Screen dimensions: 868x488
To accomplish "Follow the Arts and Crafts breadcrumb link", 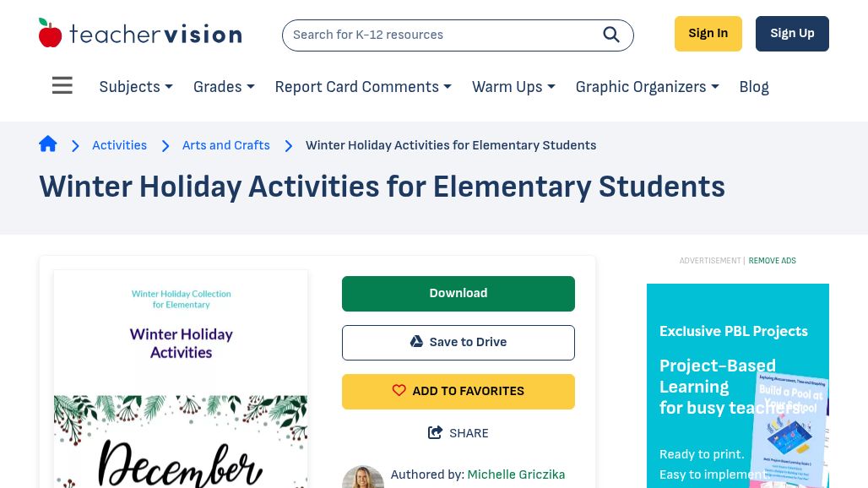I will coord(226,145).
